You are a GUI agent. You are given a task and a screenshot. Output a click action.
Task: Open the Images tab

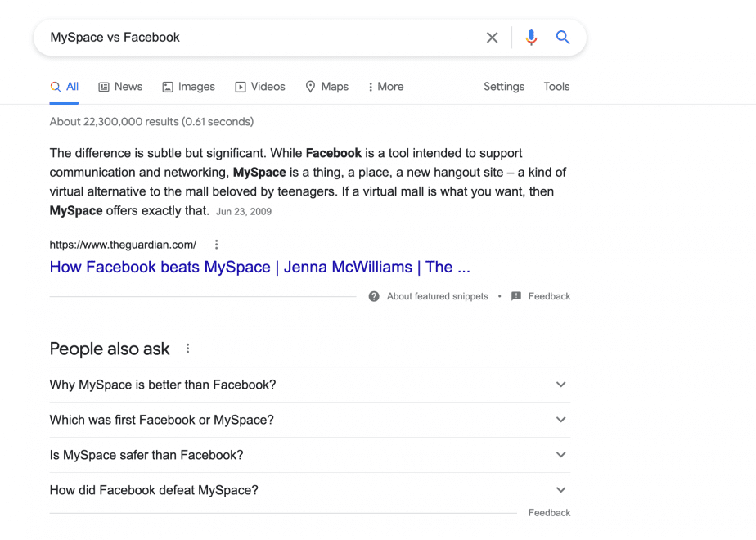[188, 87]
